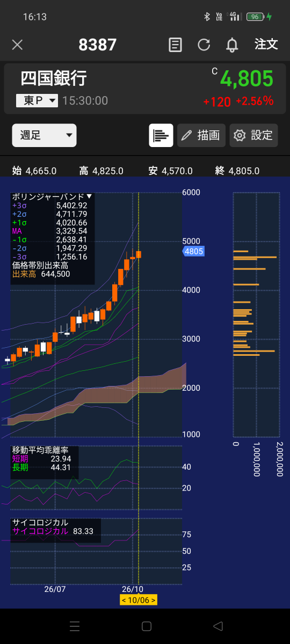Tap the 価格帯別出来高 legend text
The width and height of the screenshot is (290, 644).
(x=40, y=265)
